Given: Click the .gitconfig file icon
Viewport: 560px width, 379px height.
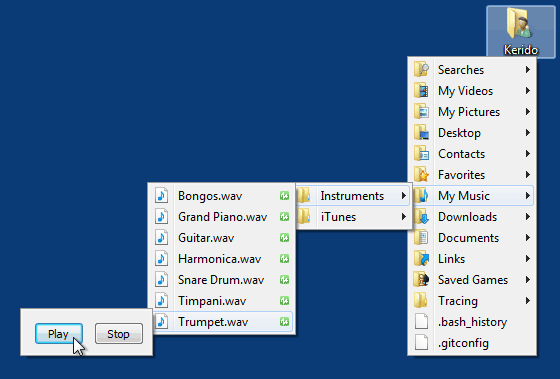Looking at the screenshot, I should (x=421, y=343).
